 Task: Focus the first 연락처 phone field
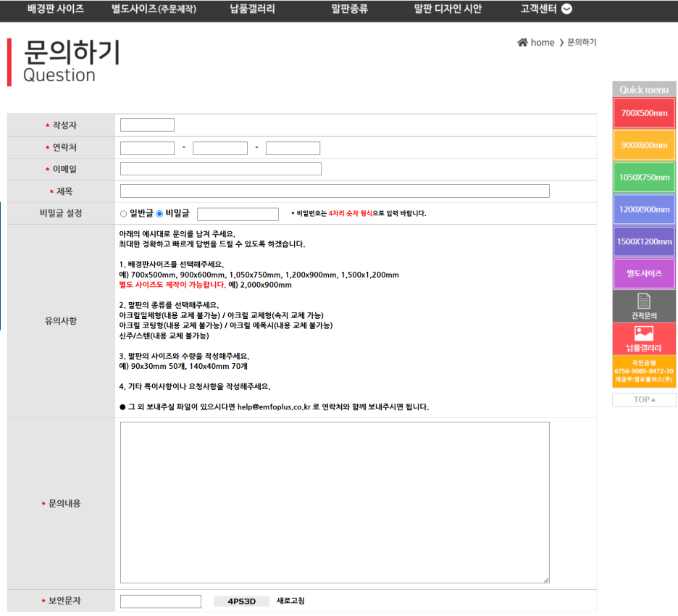pos(148,148)
